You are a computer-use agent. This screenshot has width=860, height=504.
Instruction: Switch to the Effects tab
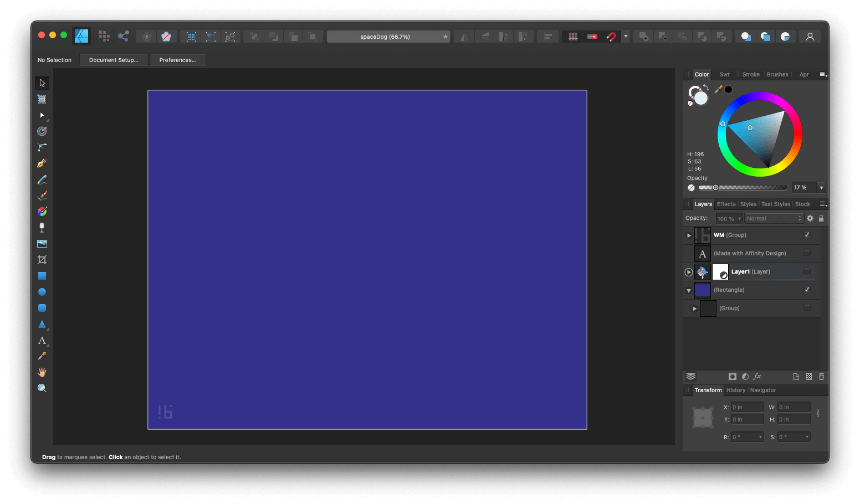point(726,204)
